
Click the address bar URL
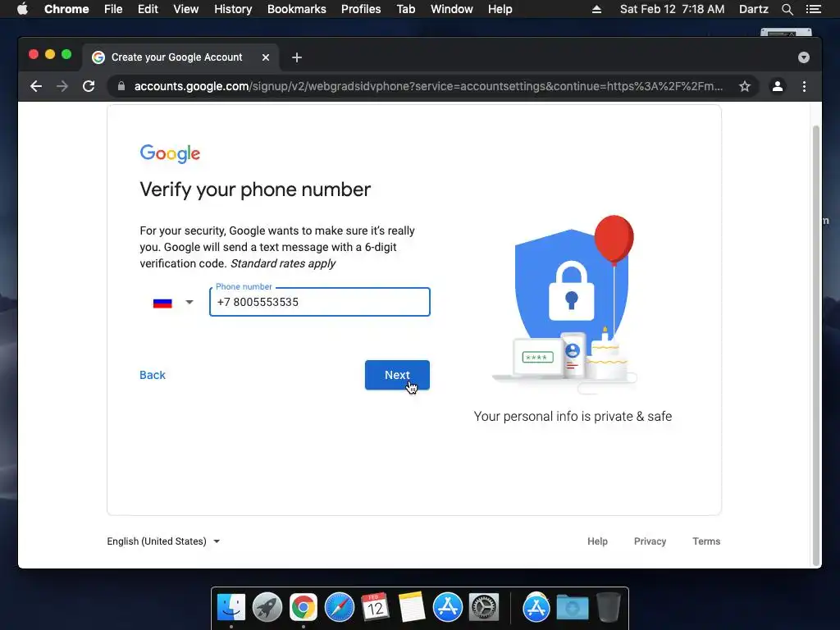point(428,86)
